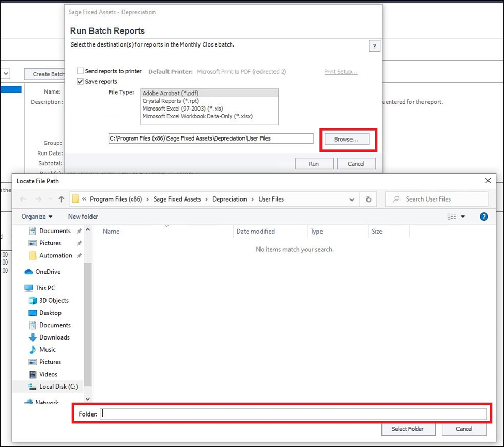Select the OneDrive cloud item
504x447 pixels.
point(47,272)
